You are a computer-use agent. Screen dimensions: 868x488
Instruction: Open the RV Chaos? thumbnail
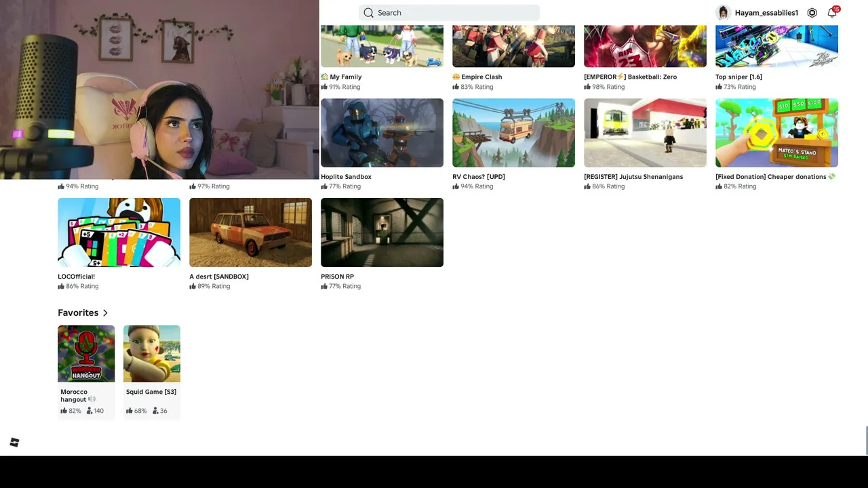tap(513, 133)
